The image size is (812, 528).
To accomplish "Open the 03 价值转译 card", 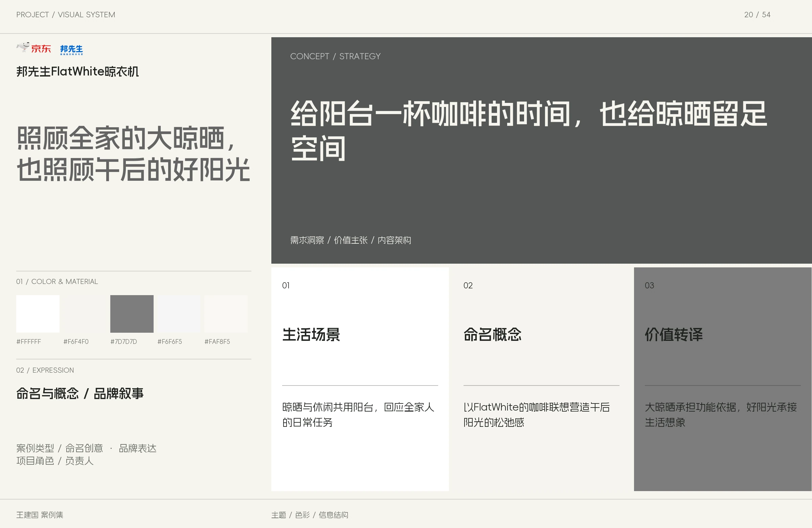I will (x=723, y=379).
